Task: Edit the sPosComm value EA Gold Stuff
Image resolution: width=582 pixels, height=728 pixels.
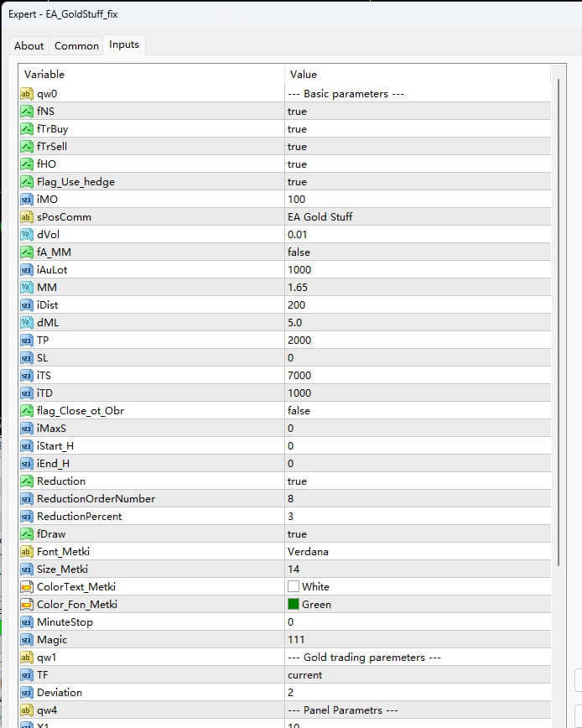Action: pyautogui.click(x=418, y=217)
